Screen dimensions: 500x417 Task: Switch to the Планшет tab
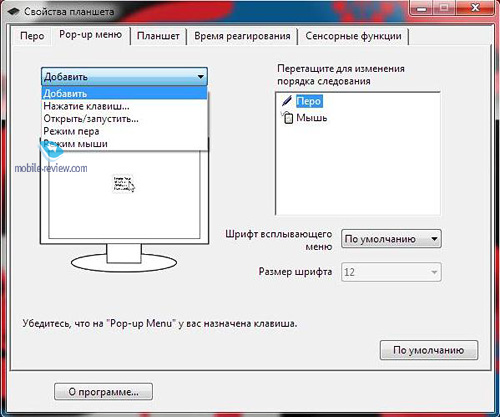click(x=158, y=36)
